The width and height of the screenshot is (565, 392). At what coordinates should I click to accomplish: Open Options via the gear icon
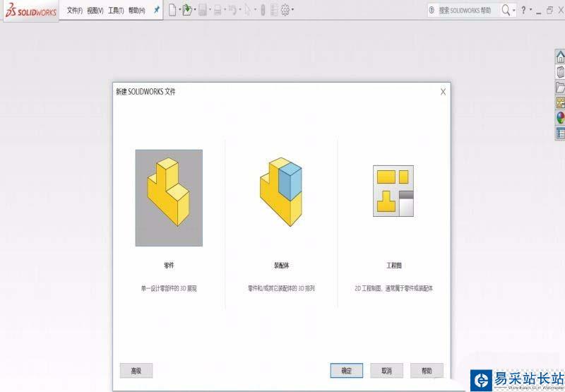[x=285, y=10]
